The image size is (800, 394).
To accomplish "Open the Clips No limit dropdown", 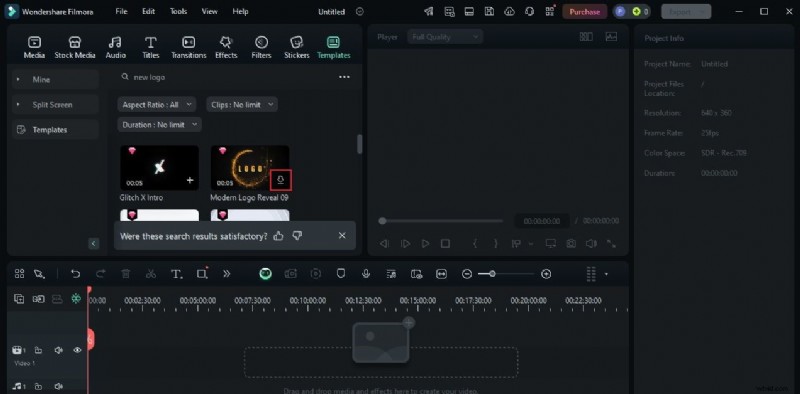I will tap(242, 105).
